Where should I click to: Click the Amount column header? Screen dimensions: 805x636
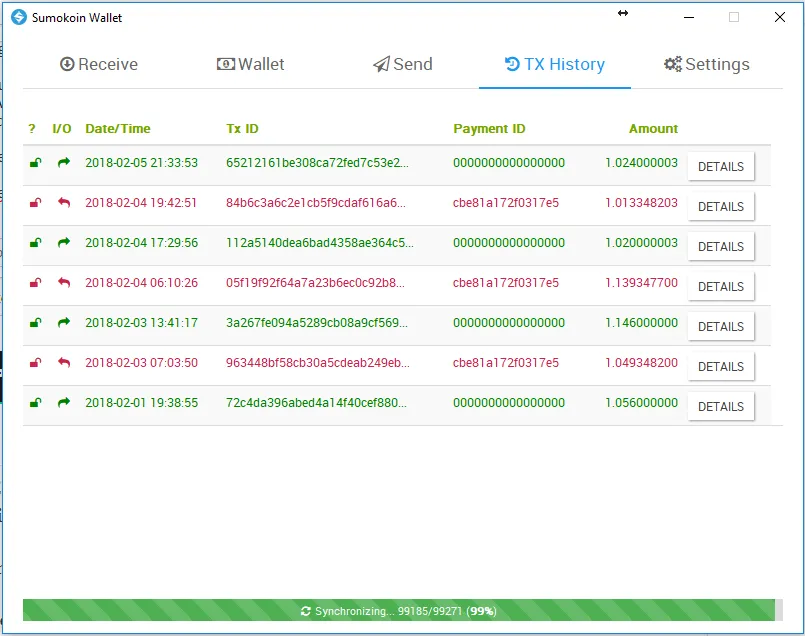[x=654, y=129]
